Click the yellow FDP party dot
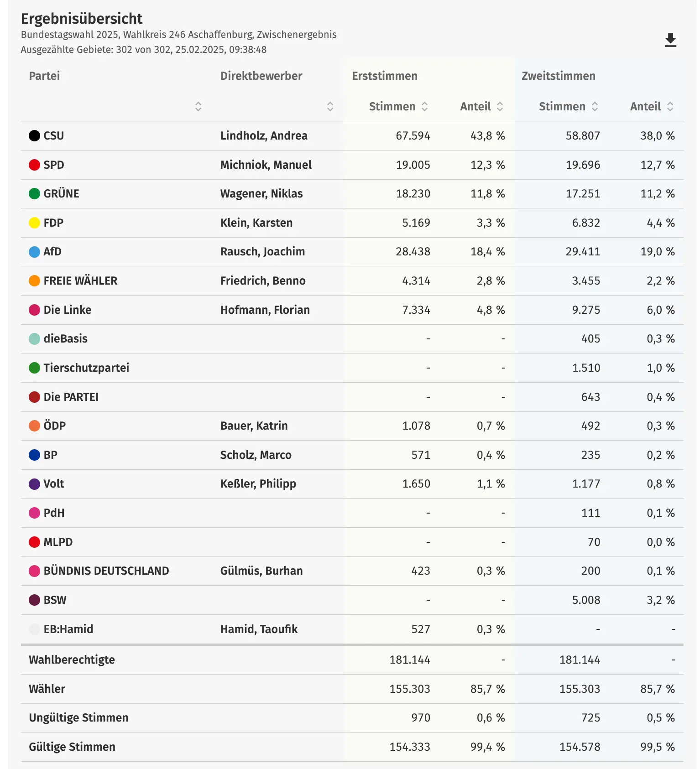Screen dimensions: 700x769 point(34,223)
